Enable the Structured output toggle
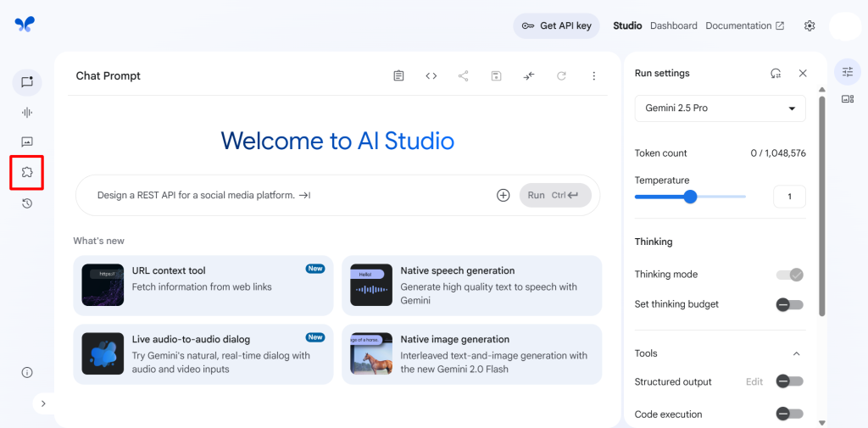This screenshot has height=428, width=868. click(790, 381)
